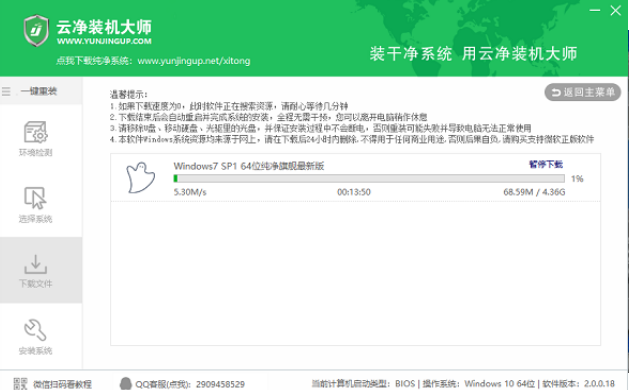Select the 一键重装 menu tab
The height and width of the screenshot is (390, 629).
tap(39, 91)
